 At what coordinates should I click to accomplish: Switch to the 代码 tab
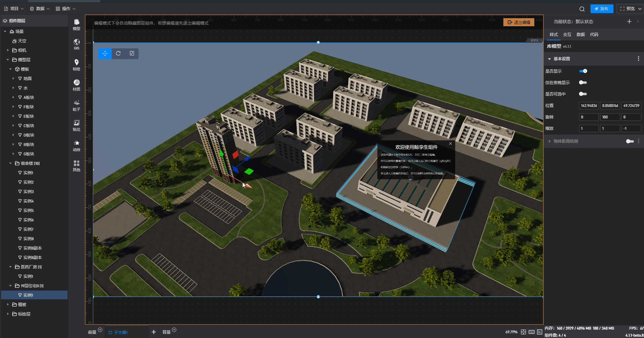pyautogui.click(x=594, y=35)
